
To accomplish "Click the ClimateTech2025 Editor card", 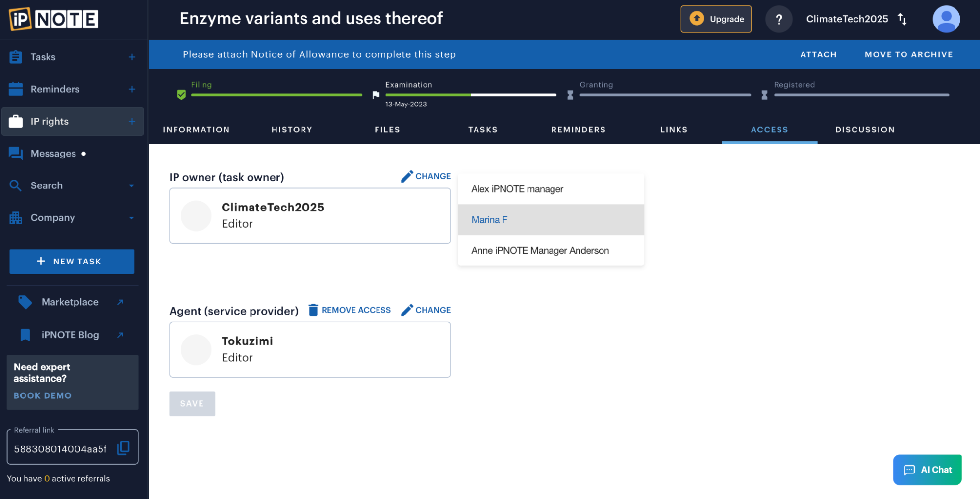I will pos(310,216).
